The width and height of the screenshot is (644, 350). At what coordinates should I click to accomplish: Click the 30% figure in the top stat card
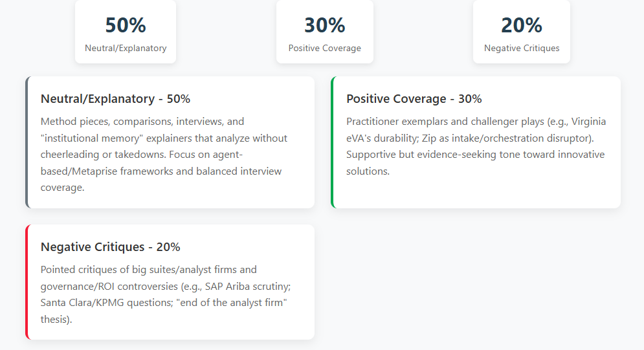click(x=325, y=25)
